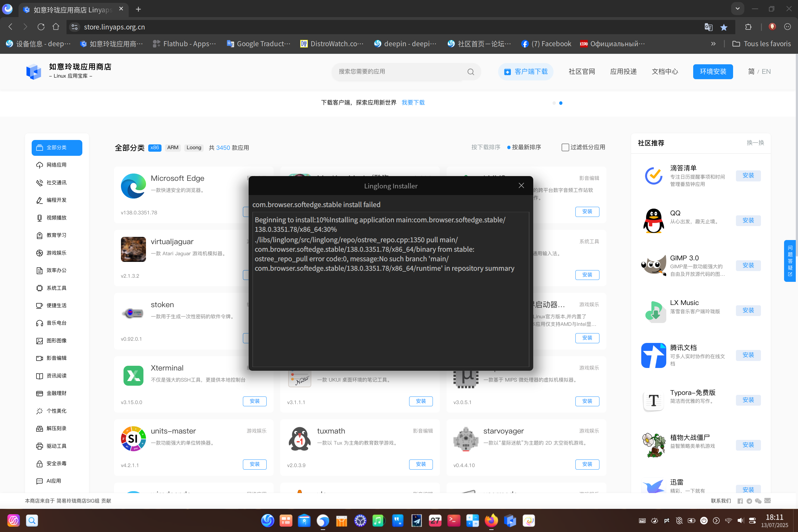Screen dimensions: 798x532
Task: Click the 客户端下载 button
Action: click(526, 72)
